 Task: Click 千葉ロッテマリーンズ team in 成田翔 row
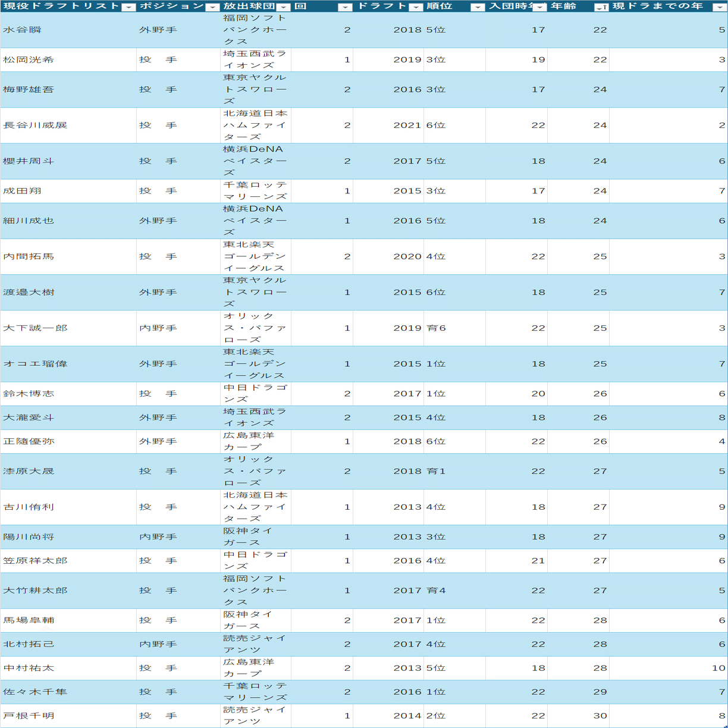[255, 191]
